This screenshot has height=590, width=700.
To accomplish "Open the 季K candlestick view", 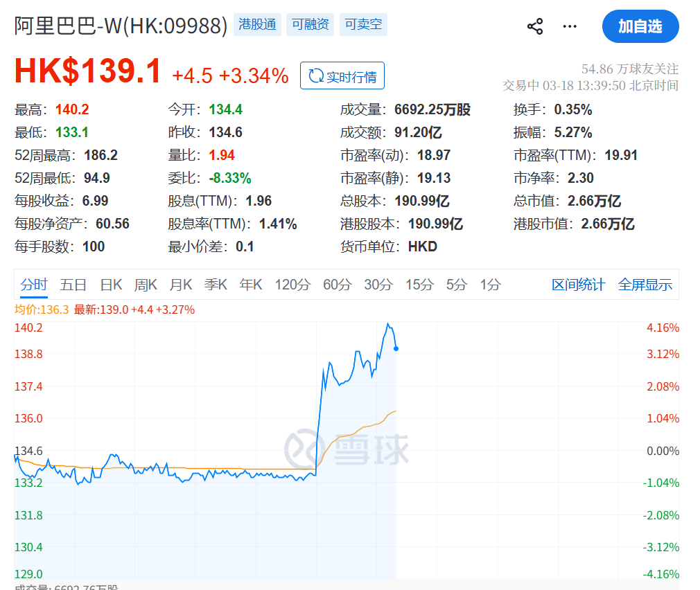I will coord(216,284).
